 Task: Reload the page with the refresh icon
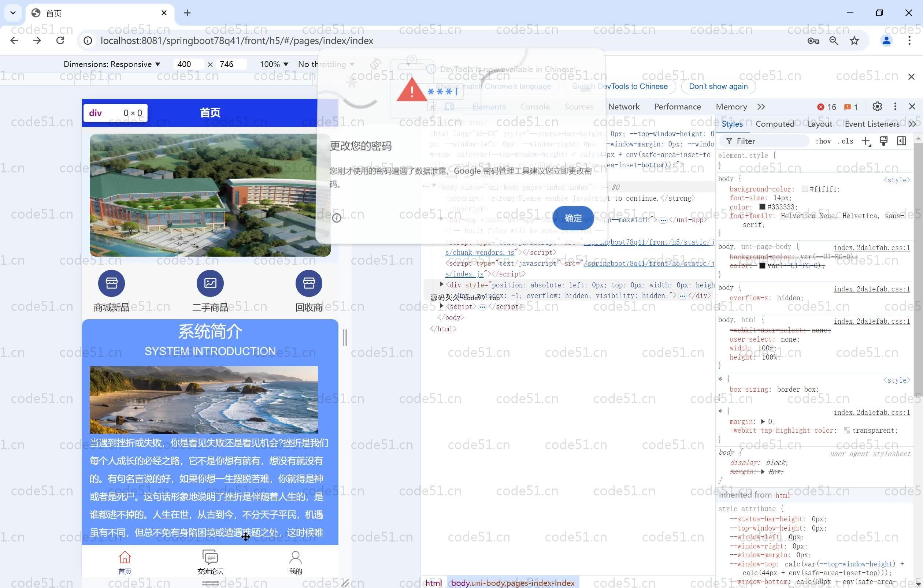point(60,41)
